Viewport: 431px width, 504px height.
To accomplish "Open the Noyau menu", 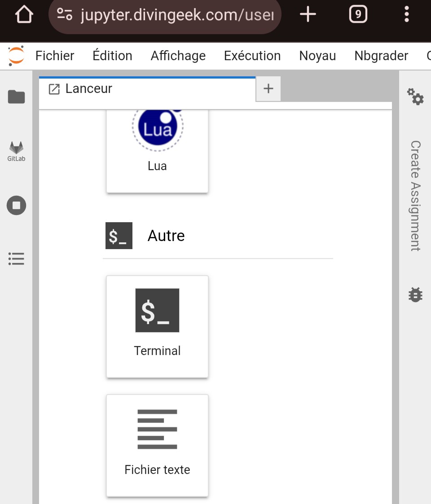I will point(317,56).
